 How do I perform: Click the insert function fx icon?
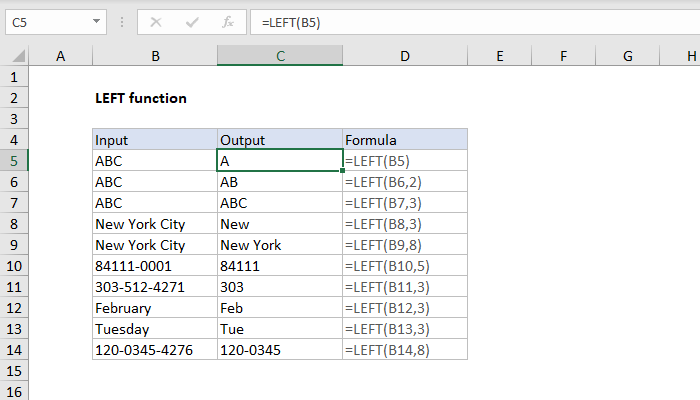pos(228,20)
